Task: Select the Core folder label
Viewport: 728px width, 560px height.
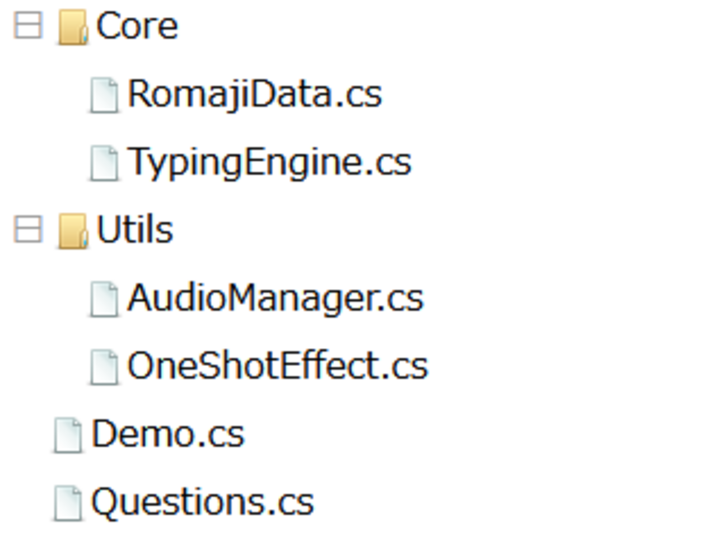Action: pyautogui.click(x=137, y=26)
